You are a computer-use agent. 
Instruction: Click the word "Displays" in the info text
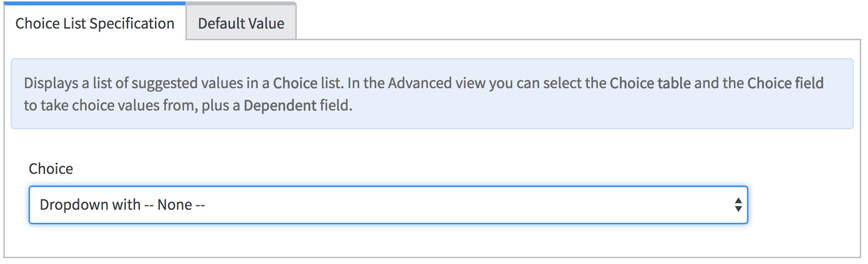click(x=51, y=83)
